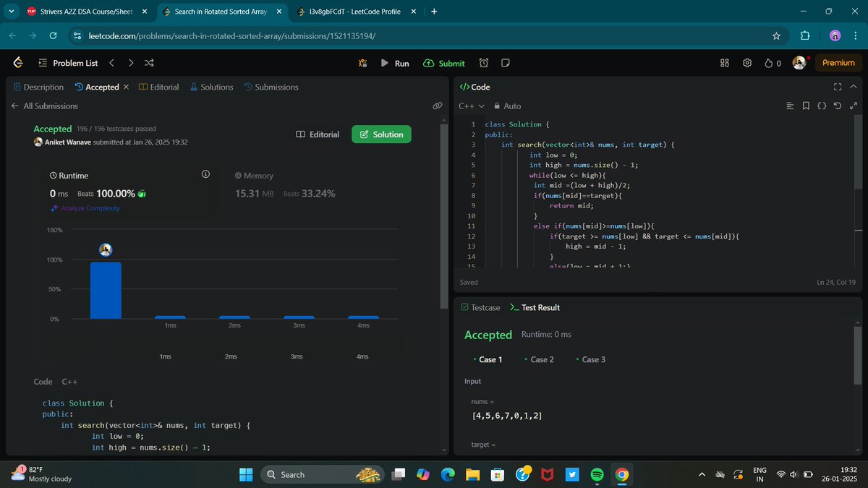Bookmark this page with star icon

click(776, 35)
